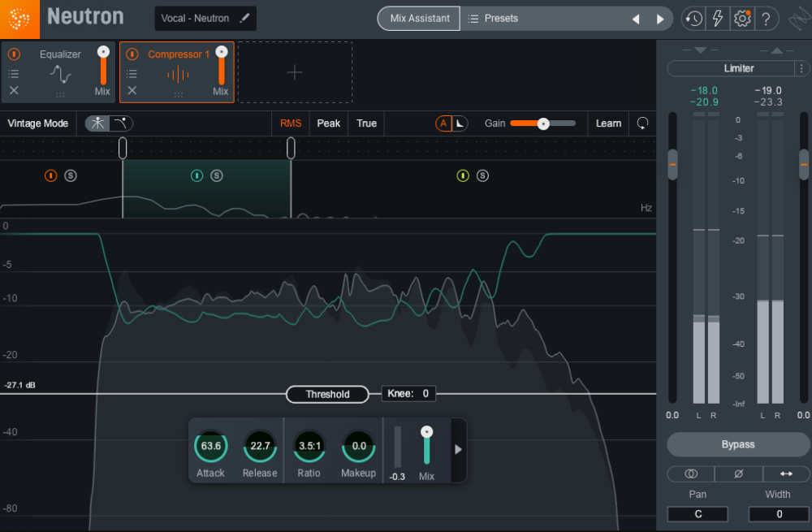Switch detection mode to True
The image size is (812, 532).
click(367, 123)
